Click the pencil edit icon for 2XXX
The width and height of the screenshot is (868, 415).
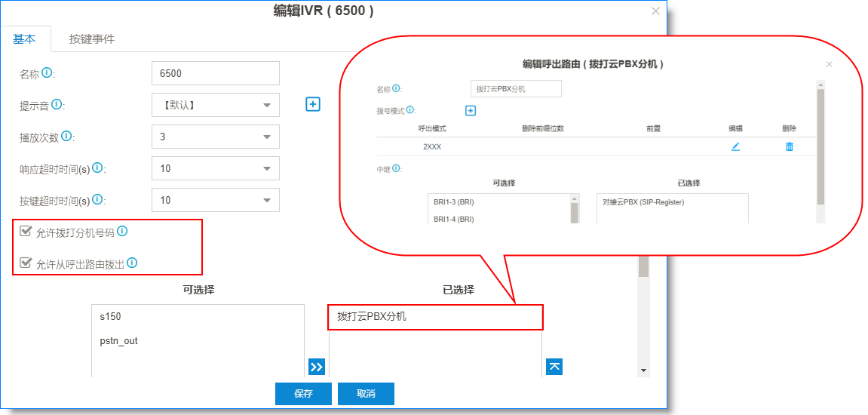735,146
